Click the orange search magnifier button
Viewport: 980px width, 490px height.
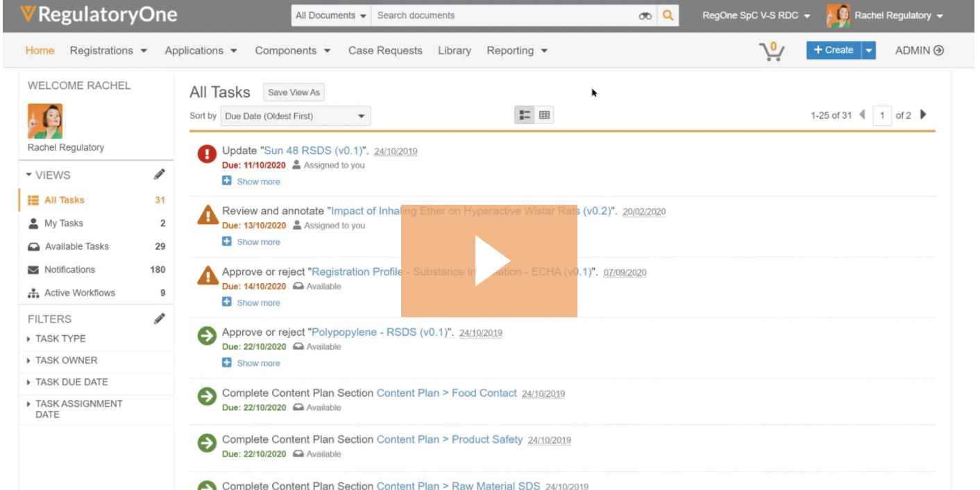point(668,15)
